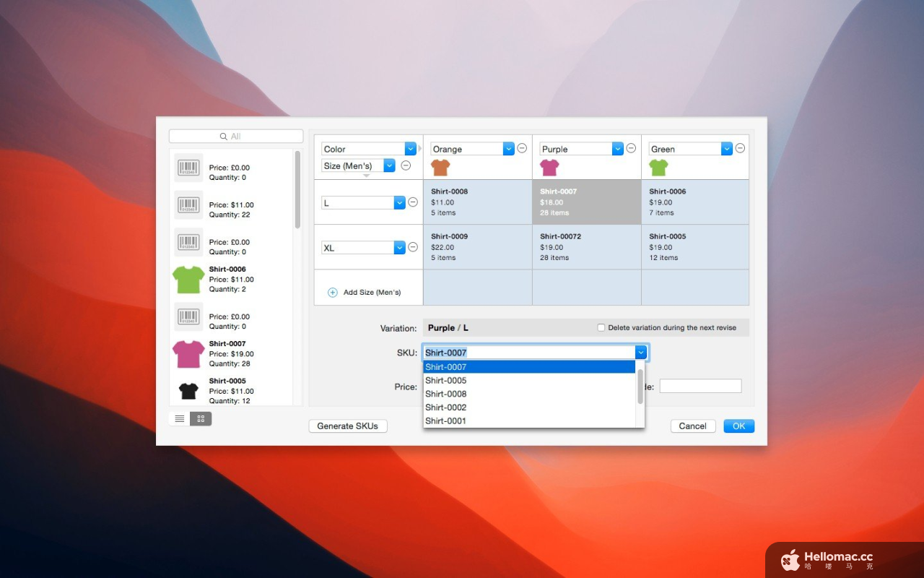Open the Purple color dropdown
Screen dimensions: 924x578
pos(617,149)
